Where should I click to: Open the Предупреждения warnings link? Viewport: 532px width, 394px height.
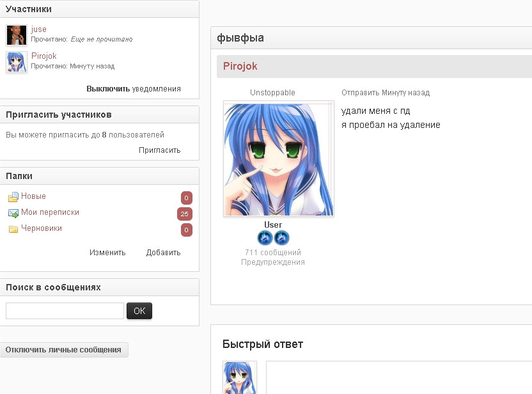coord(273,262)
